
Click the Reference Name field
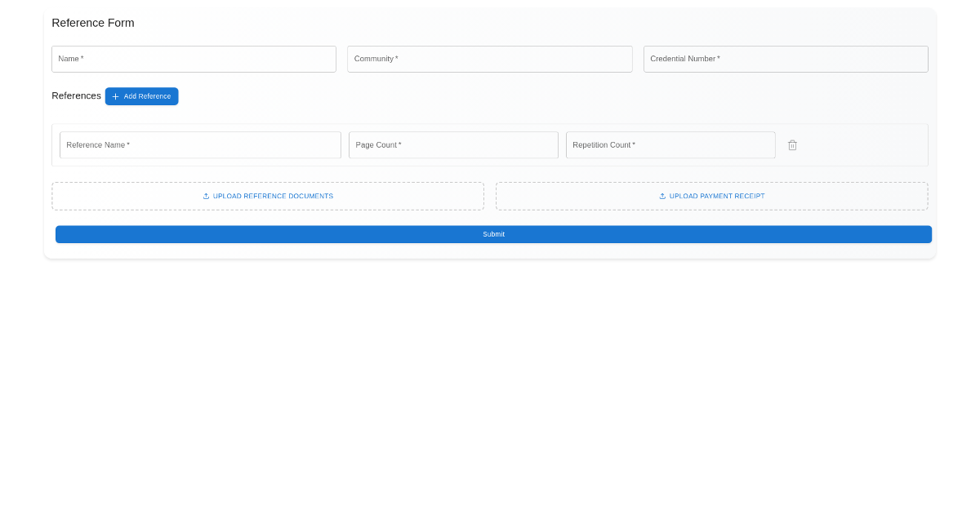coord(200,144)
